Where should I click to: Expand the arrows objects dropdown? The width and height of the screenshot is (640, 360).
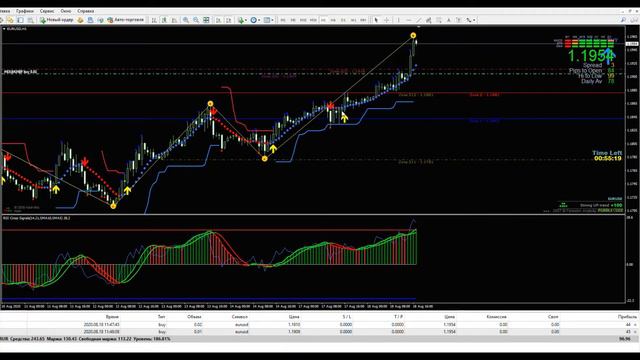click(470, 20)
